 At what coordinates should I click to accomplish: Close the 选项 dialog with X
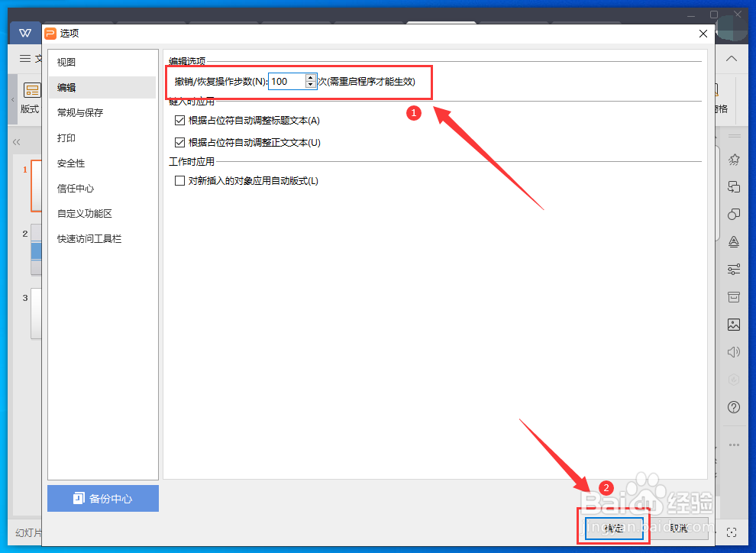tap(703, 34)
